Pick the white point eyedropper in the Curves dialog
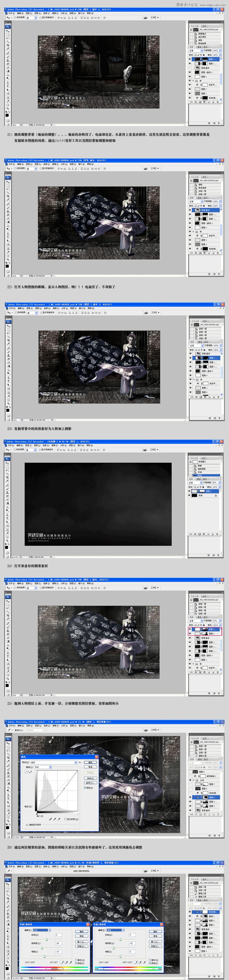The height and width of the screenshot is (980, 229). click(59, 819)
